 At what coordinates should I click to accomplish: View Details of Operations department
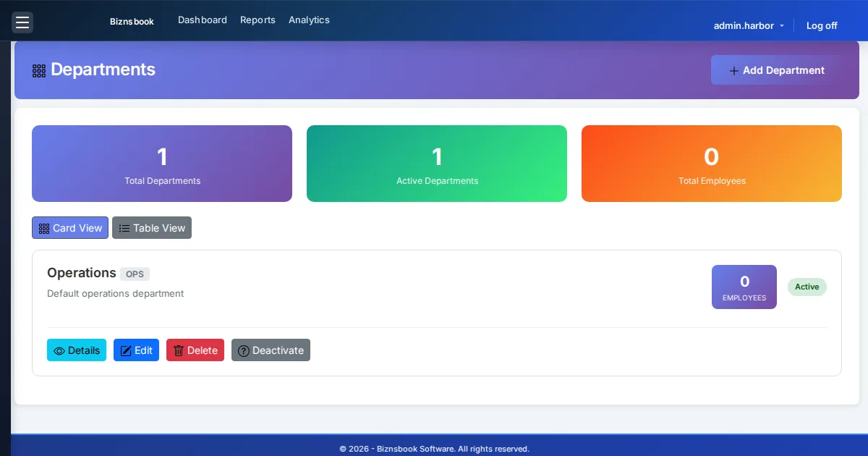coord(77,350)
